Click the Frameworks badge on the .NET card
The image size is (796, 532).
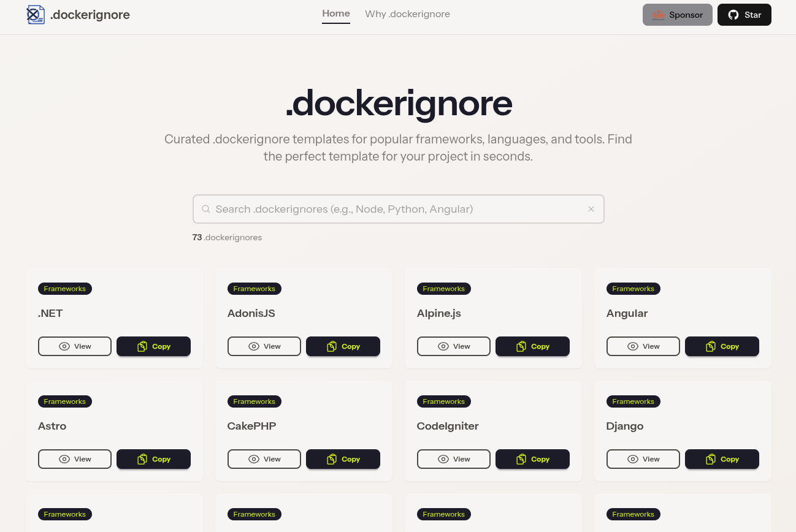[65, 289]
